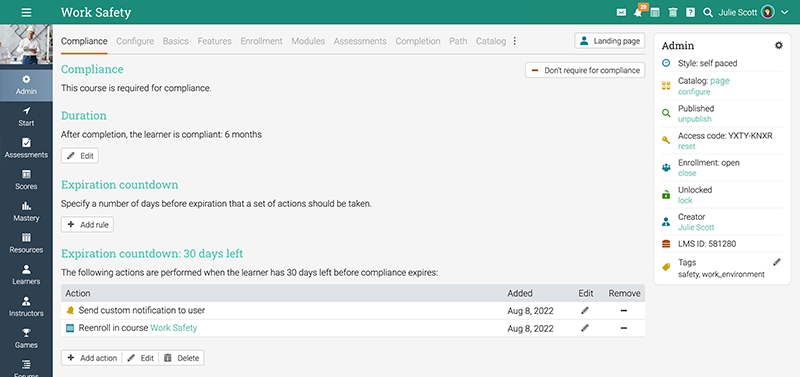
Task: Click the Julie Scott name in header
Action: [738, 13]
